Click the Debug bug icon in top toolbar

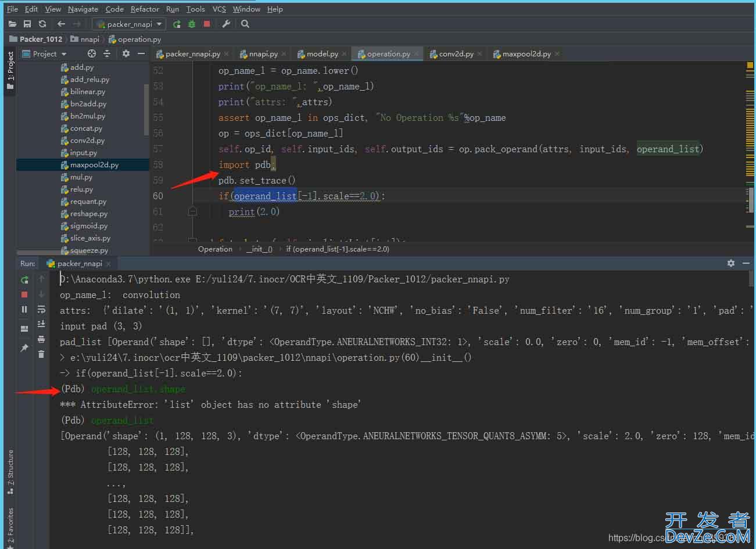tap(192, 24)
